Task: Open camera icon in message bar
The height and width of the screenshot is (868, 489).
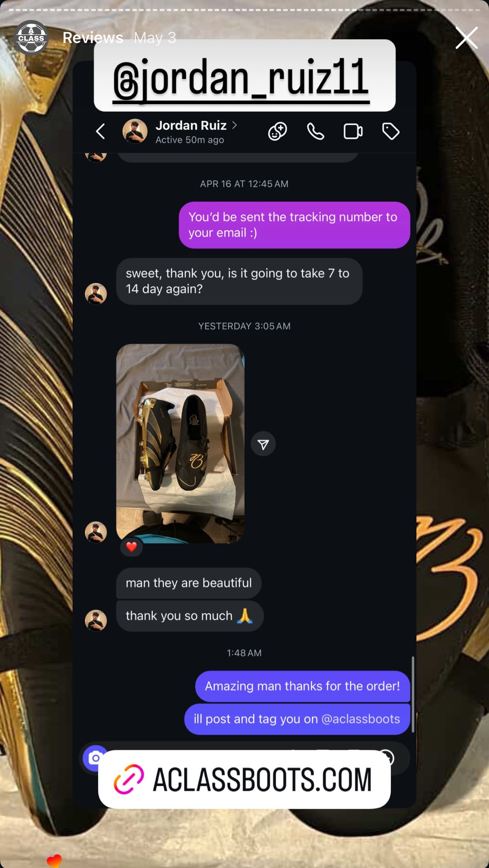Action: coord(95,758)
